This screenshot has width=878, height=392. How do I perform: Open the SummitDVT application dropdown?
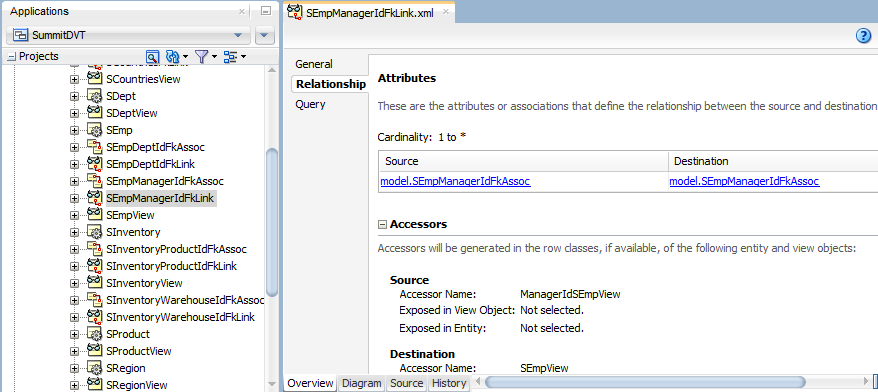[x=128, y=35]
